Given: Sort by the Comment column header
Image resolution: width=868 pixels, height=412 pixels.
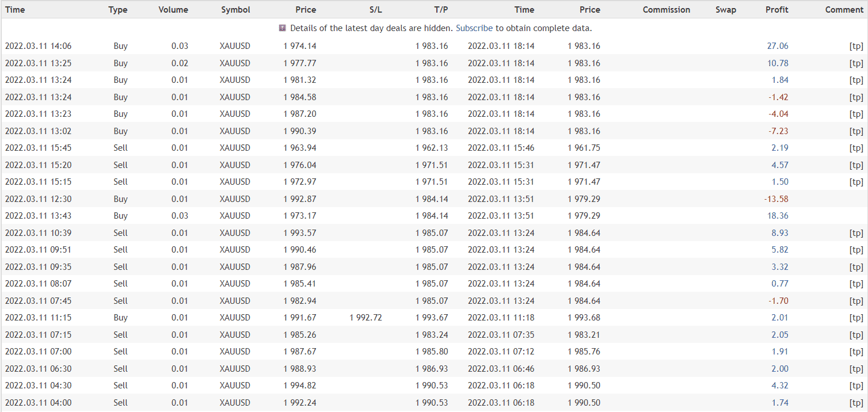Looking at the screenshot, I should [x=844, y=10].
